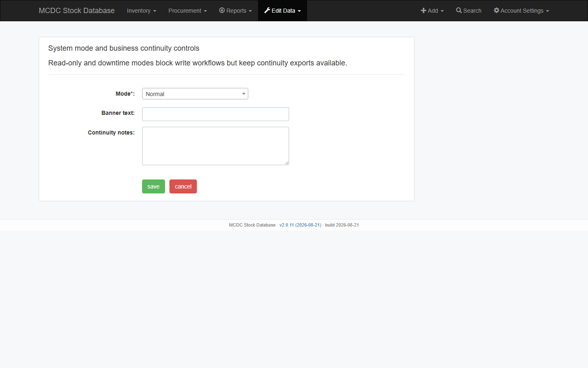The width and height of the screenshot is (588, 368).
Task: Open the Inventory menu
Action: [x=141, y=11]
